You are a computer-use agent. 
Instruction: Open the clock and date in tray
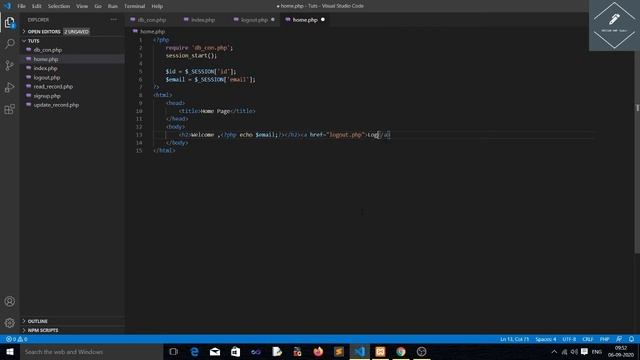(620, 351)
